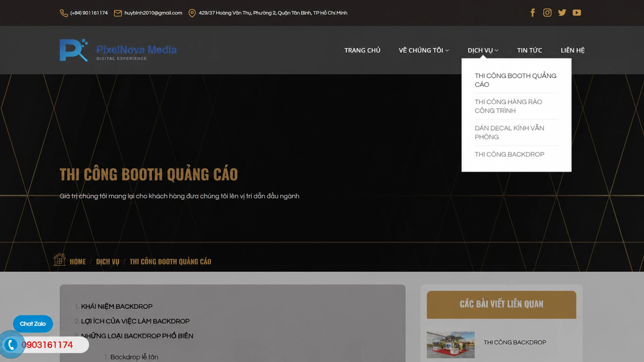Click the 0903161174 hotline button
The width and height of the screenshot is (644, 362).
[x=47, y=345]
